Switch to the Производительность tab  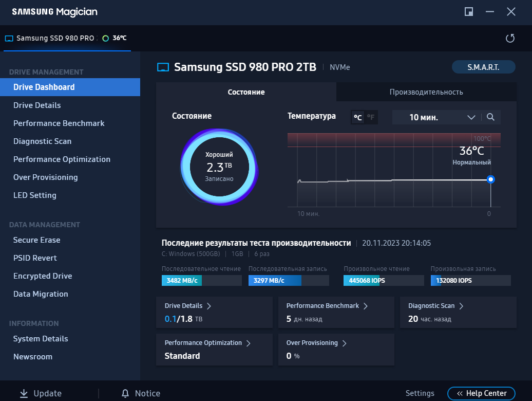426,92
